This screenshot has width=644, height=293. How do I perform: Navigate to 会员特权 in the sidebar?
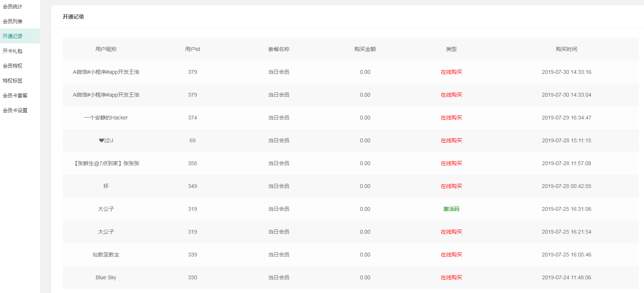13,66
